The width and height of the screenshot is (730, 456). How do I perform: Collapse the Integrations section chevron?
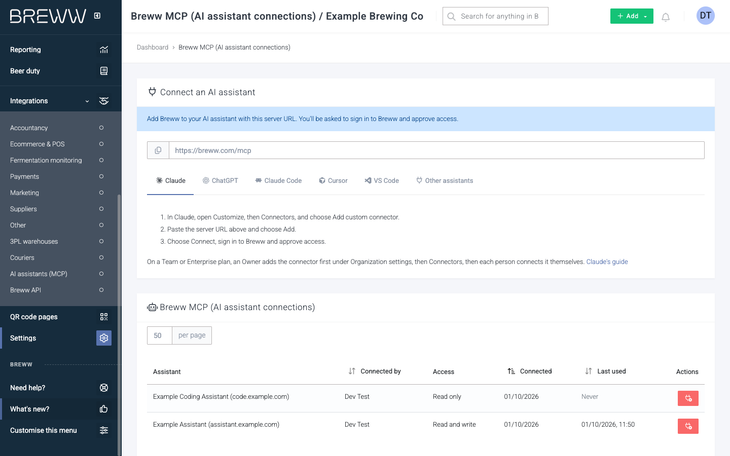point(87,101)
